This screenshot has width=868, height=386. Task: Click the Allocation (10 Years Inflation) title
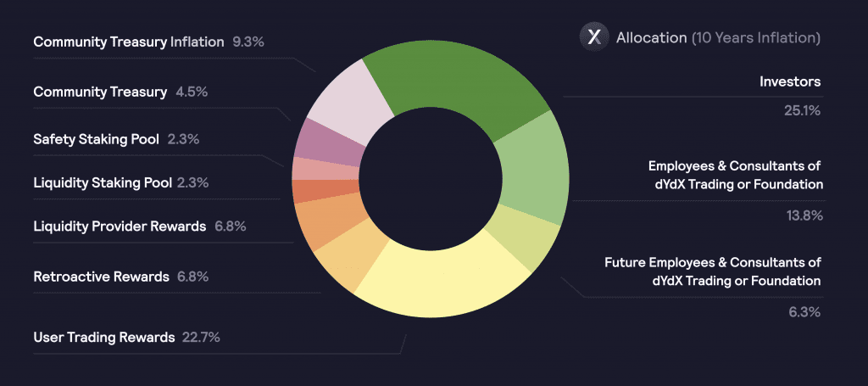(718, 37)
